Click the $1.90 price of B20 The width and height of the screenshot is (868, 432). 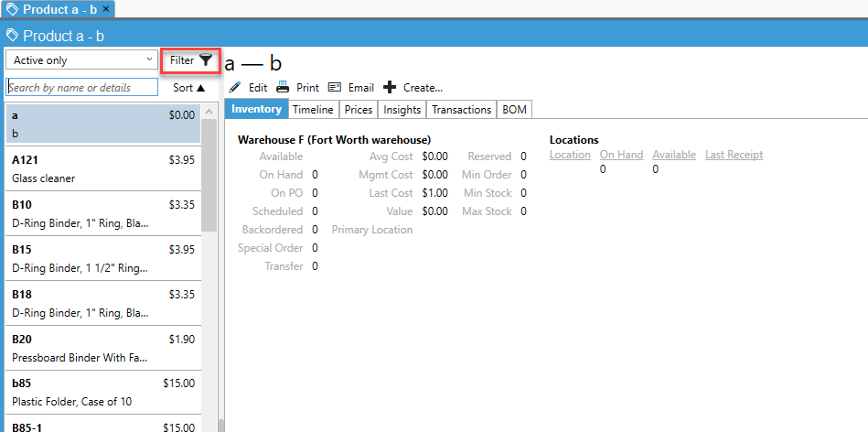click(x=182, y=339)
